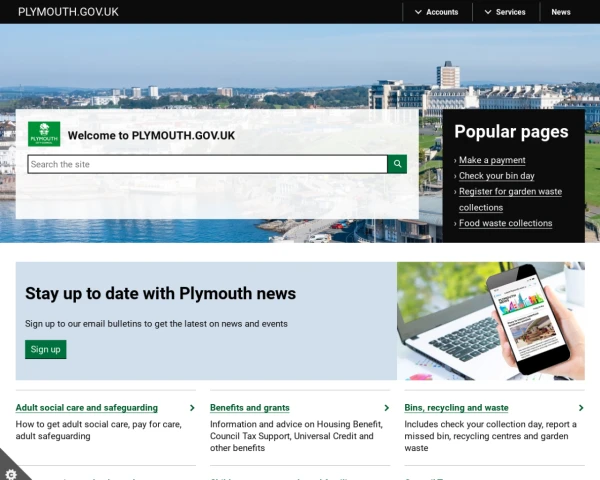The width and height of the screenshot is (600, 480).
Task: Click the Welcome to PLYMOUTH.GOV.UK heading
Action: pyautogui.click(x=151, y=136)
